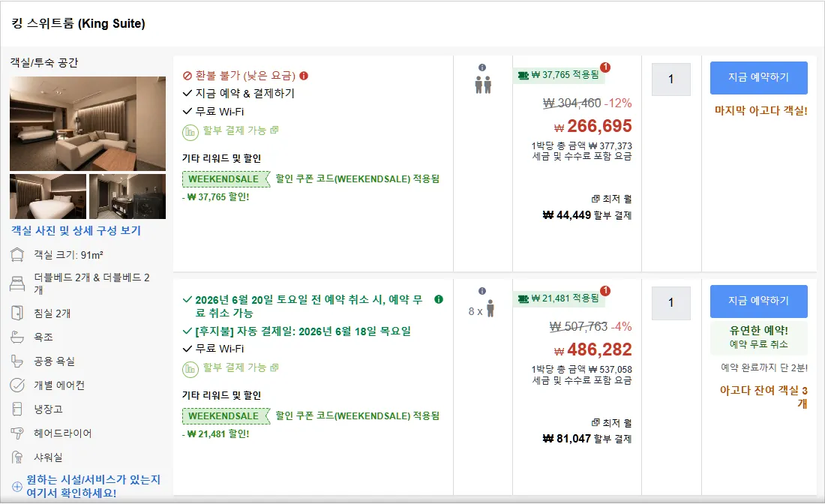This screenshot has width=825, height=504.
Task: Click the bathtub icon beside 욕조
Action: pyautogui.click(x=17, y=337)
